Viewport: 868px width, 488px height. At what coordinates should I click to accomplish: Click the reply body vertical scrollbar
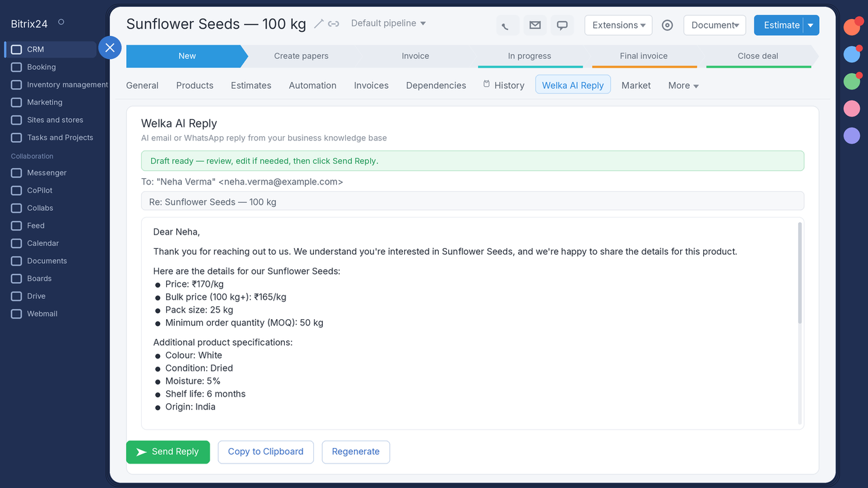click(800, 272)
